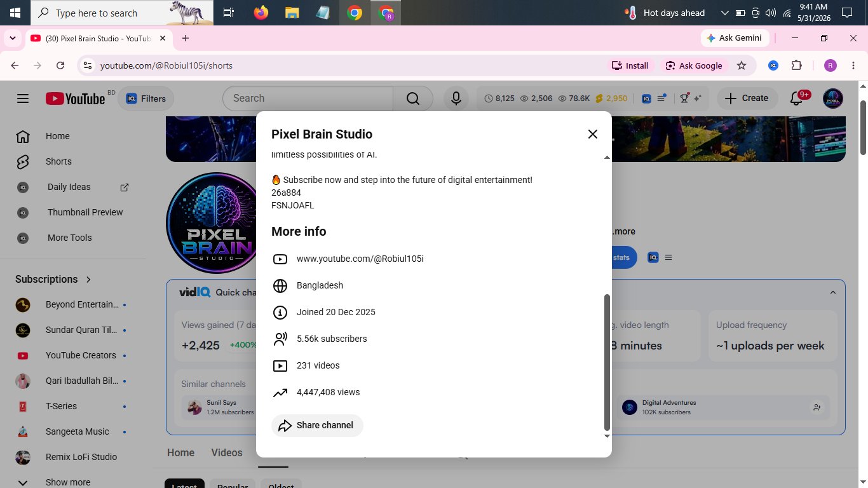
Task: Select the channel Videos tab
Action: tap(227, 452)
